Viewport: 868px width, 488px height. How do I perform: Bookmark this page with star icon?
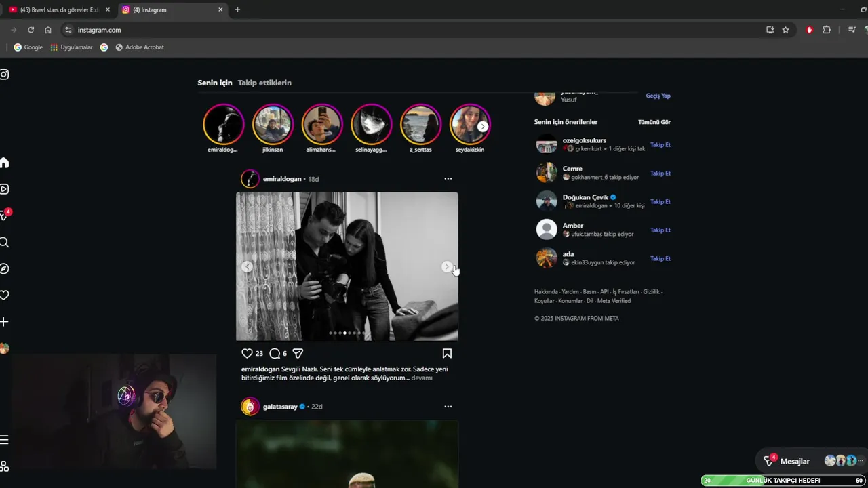tap(785, 30)
